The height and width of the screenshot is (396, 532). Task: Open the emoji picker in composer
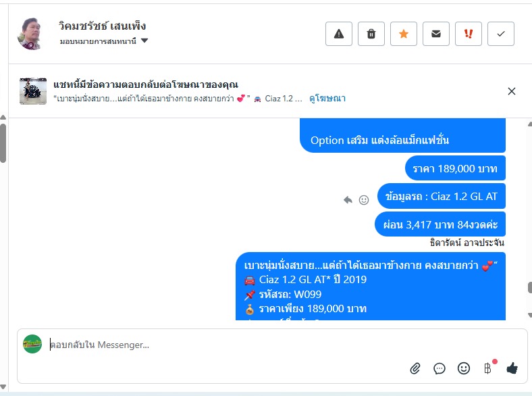(463, 368)
